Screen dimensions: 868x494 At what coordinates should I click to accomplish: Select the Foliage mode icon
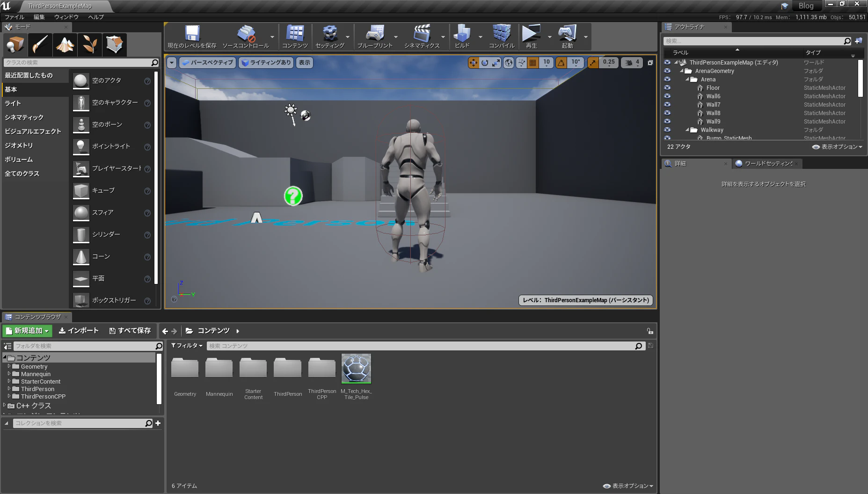[x=89, y=44]
